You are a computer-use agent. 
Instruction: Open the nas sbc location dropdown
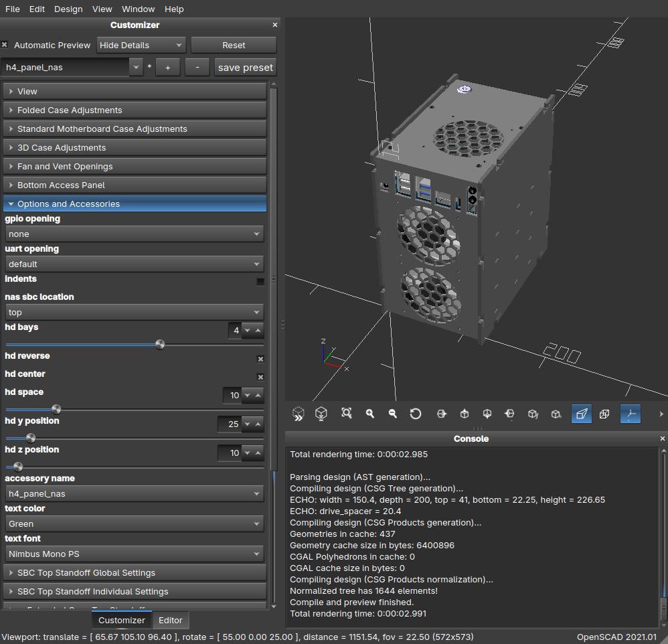[134, 312]
